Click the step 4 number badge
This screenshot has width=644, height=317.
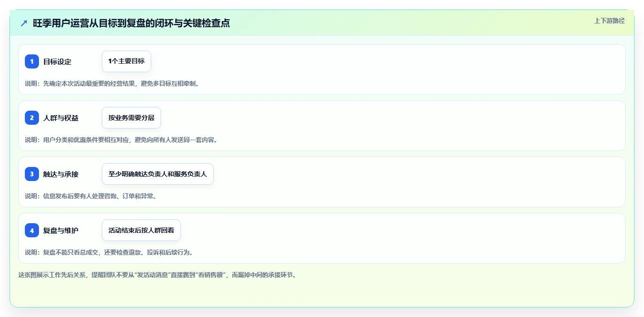[x=32, y=230]
